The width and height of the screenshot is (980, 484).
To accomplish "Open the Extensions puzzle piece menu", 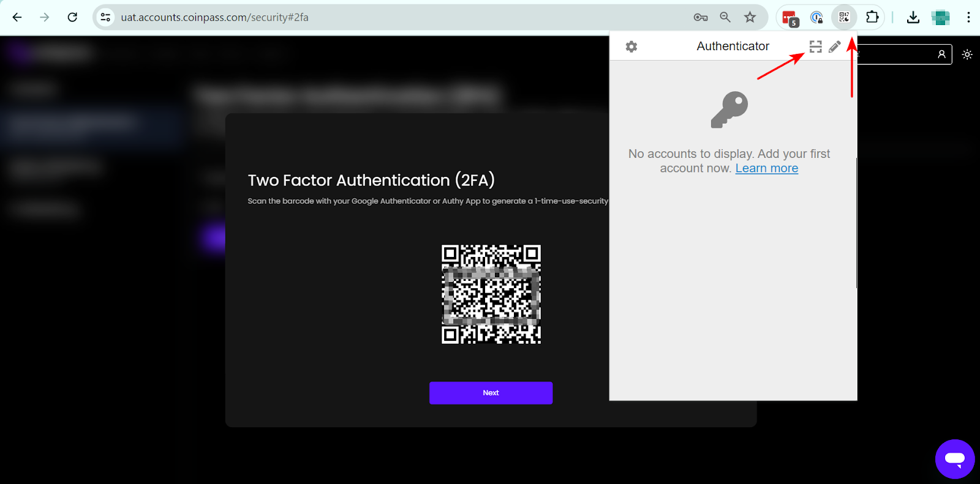I will 872,17.
